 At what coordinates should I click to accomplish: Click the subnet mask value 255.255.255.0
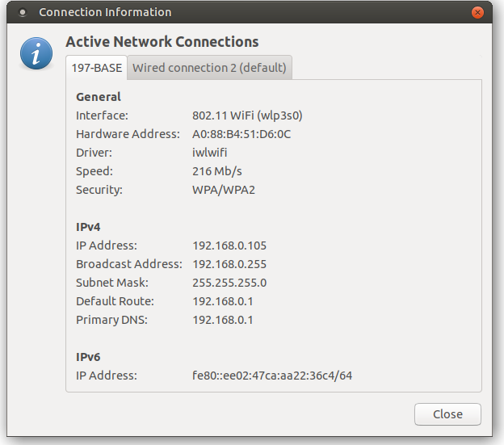coord(229,283)
